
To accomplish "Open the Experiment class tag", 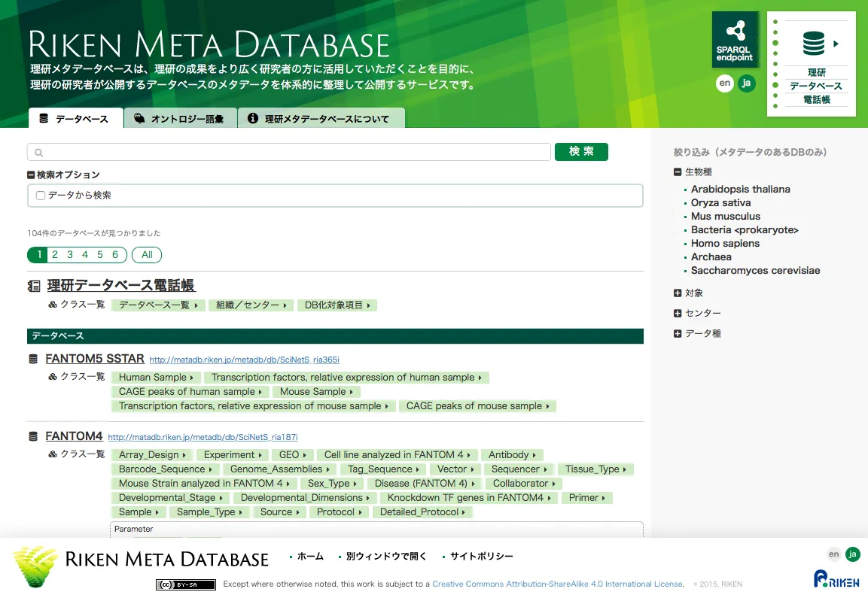I will coord(233,455).
